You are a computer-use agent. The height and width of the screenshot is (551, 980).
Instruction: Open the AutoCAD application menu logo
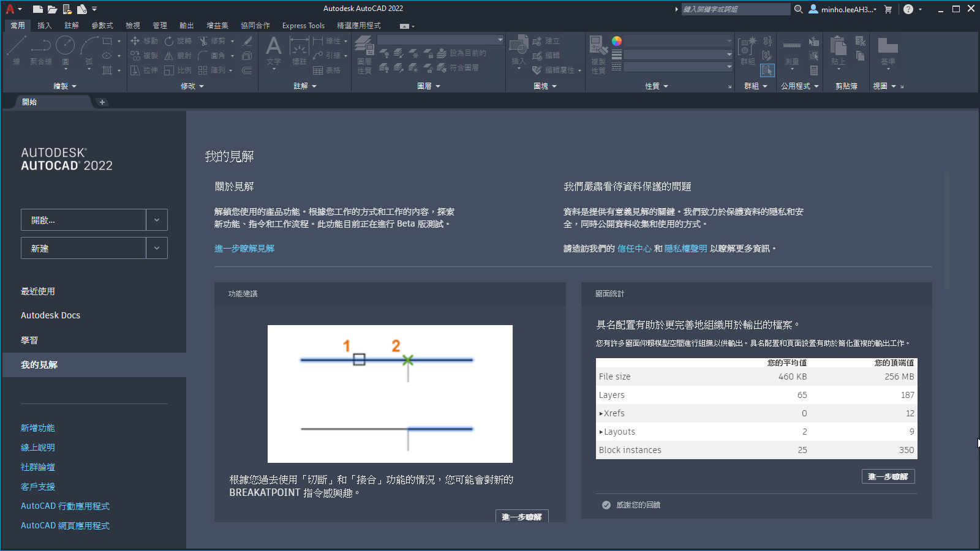(10, 9)
